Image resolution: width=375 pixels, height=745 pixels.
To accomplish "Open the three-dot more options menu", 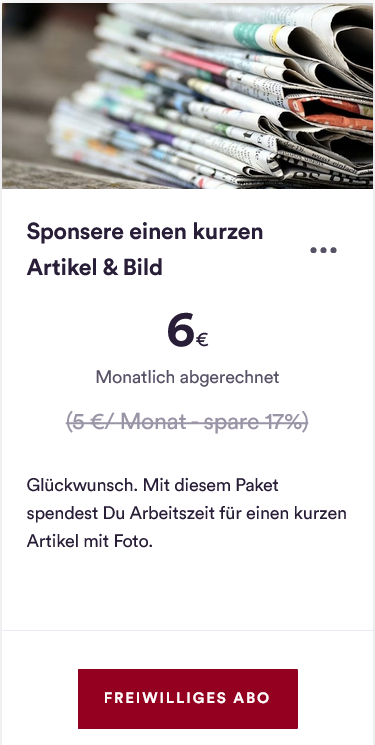I will (323, 250).
